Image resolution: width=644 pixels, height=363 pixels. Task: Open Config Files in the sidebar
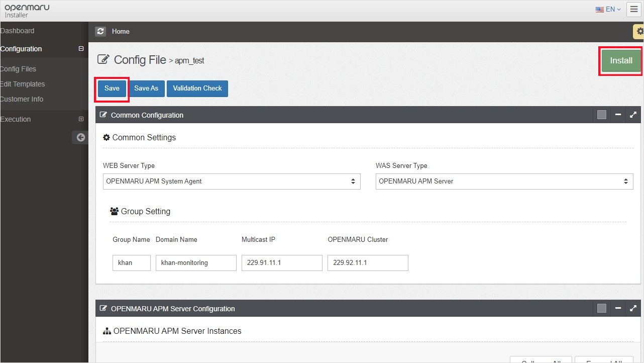tap(19, 69)
